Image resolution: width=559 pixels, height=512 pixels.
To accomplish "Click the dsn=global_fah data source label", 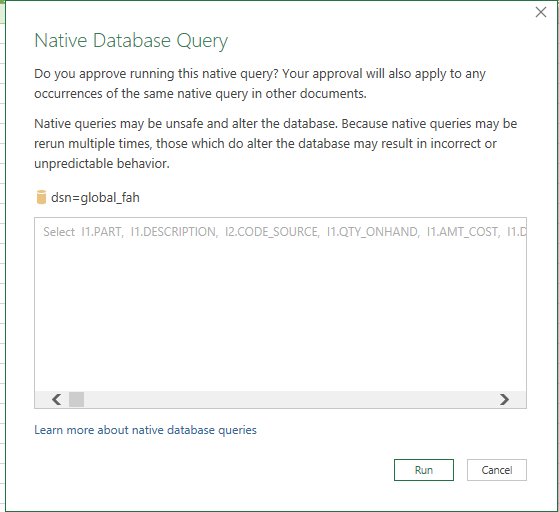I will 95,197.
